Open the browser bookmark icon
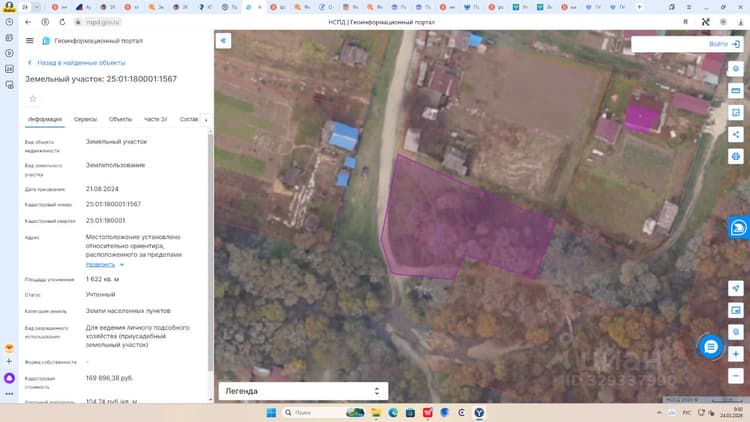This screenshot has height=422, width=750. tap(685, 22)
